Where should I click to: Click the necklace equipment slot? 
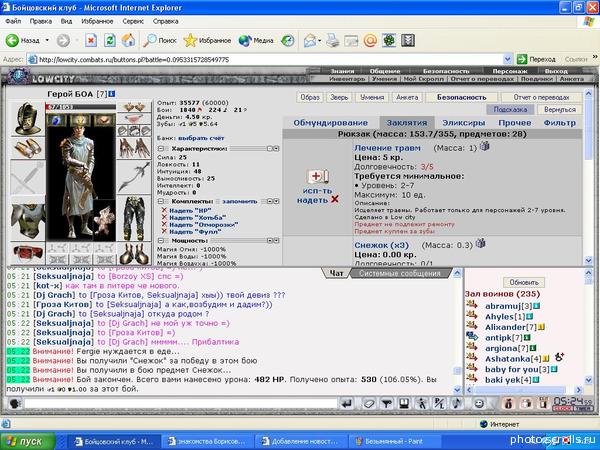coord(134,118)
